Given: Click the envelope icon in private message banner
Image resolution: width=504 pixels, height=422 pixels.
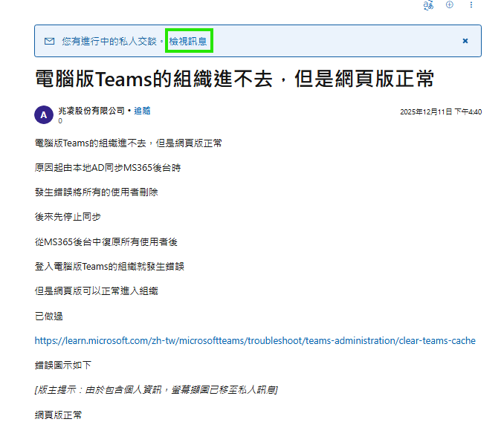Looking at the screenshot, I should (x=49, y=41).
